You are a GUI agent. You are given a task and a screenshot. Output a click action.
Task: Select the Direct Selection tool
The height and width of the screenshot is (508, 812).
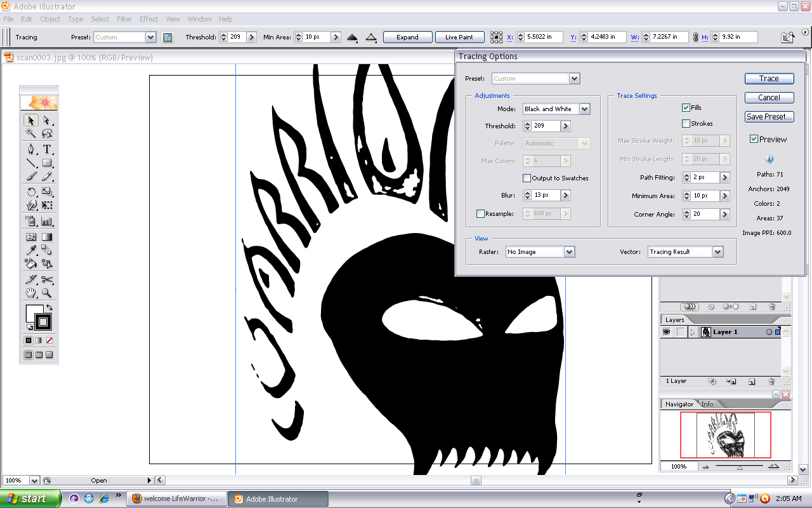(x=46, y=120)
